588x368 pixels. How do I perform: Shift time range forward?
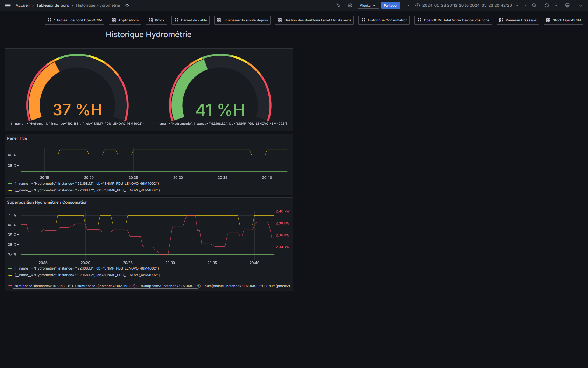pyautogui.click(x=525, y=5)
